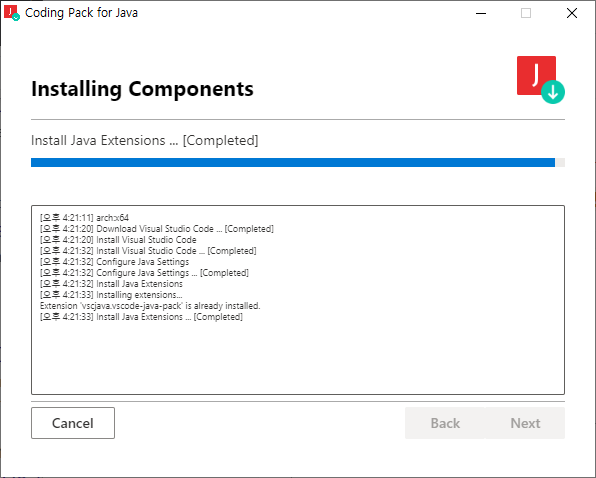Select the log line "arch:x64"
The width and height of the screenshot is (596, 478).
point(84,218)
